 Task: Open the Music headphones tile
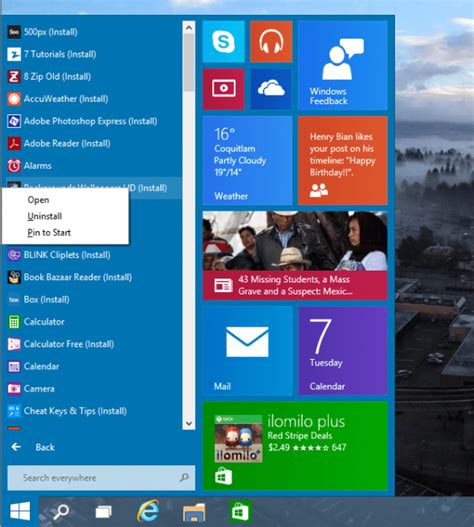point(271,42)
